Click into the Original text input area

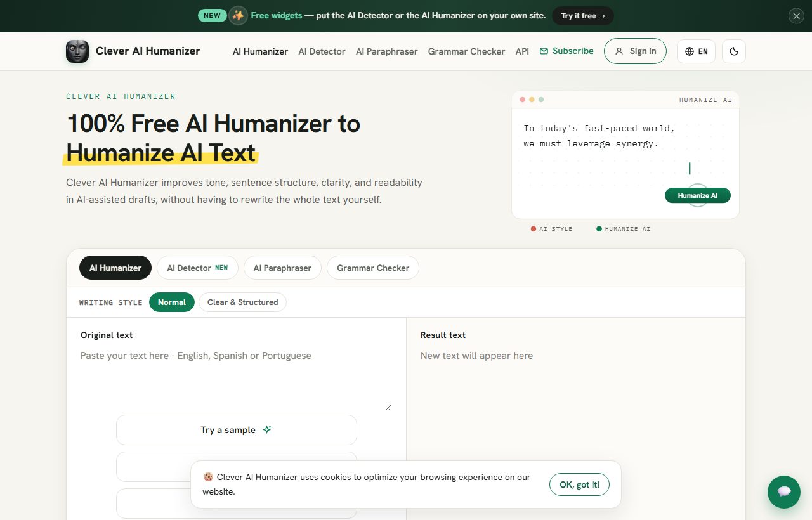[236, 379]
